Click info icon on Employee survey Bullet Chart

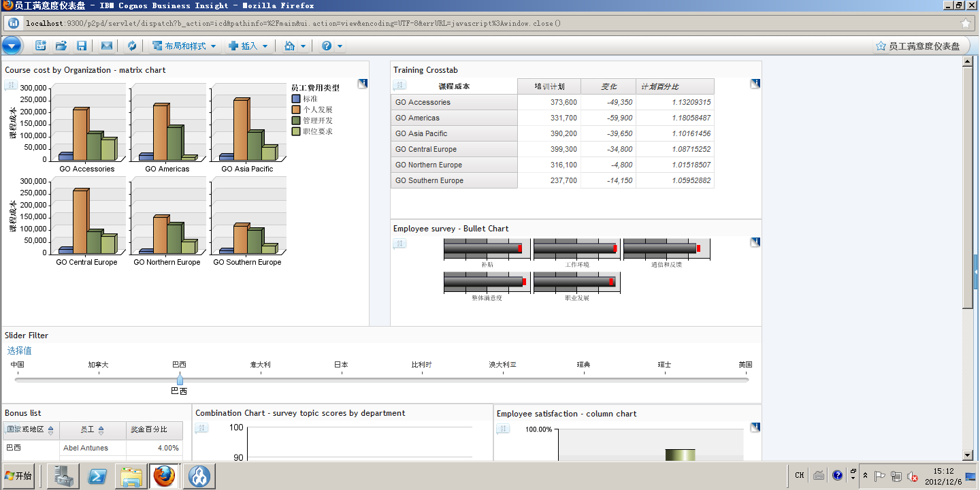[x=755, y=242]
